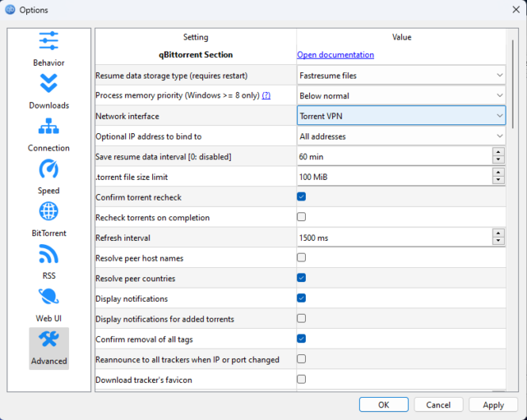
Task: Enable Reannounce to all trackers option
Action: (301, 359)
